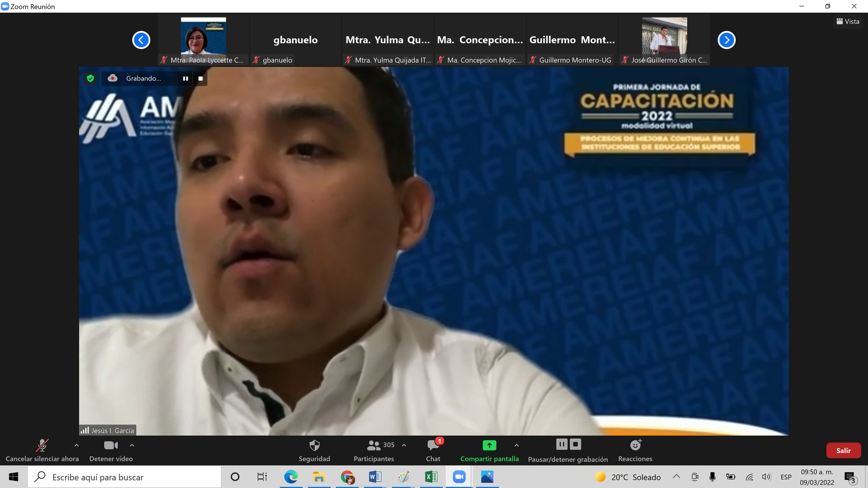This screenshot has width=868, height=488.
Task: Select Ma. Concepcion Mojic participant tile
Action: pyautogui.click(x=480, y=39)
